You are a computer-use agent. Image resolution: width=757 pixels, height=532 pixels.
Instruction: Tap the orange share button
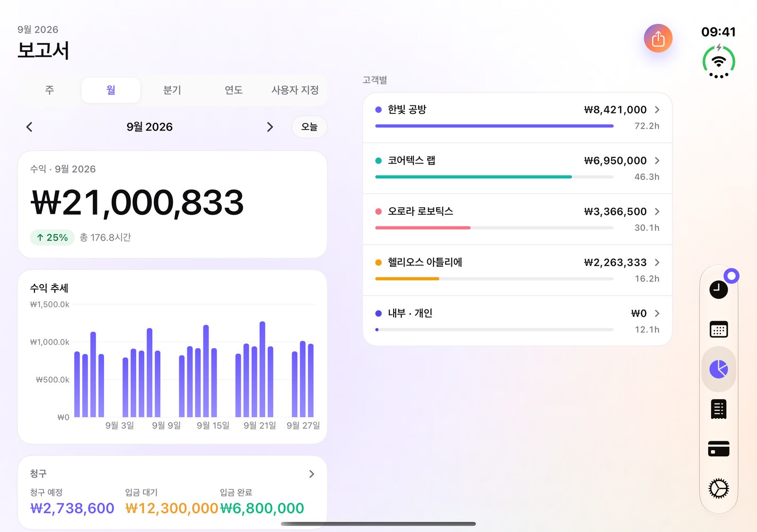point(658,38)
